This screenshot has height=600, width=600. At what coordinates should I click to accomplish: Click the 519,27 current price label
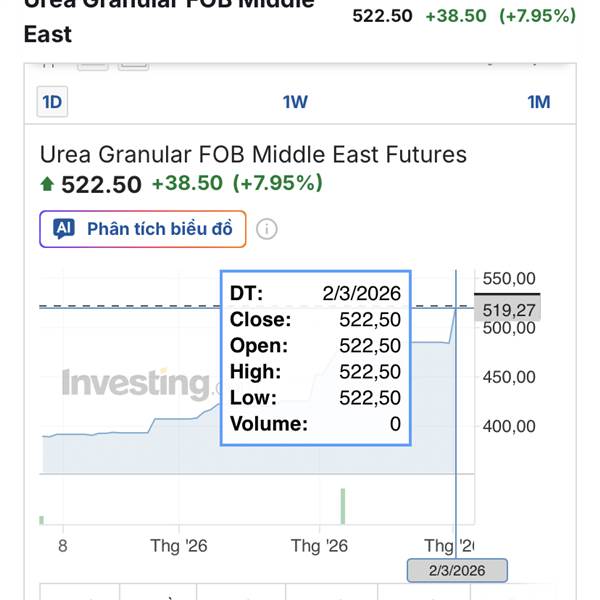pos(510,310)
